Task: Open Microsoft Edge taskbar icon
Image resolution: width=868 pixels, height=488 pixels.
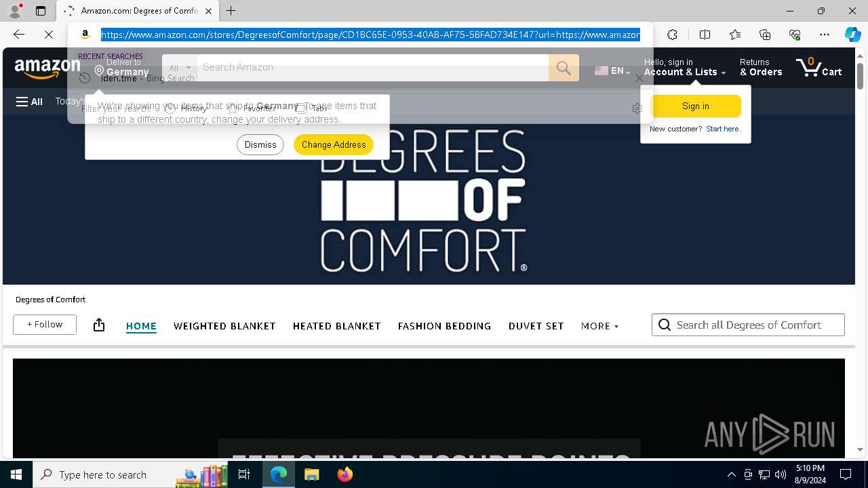Action: [279, 474]
